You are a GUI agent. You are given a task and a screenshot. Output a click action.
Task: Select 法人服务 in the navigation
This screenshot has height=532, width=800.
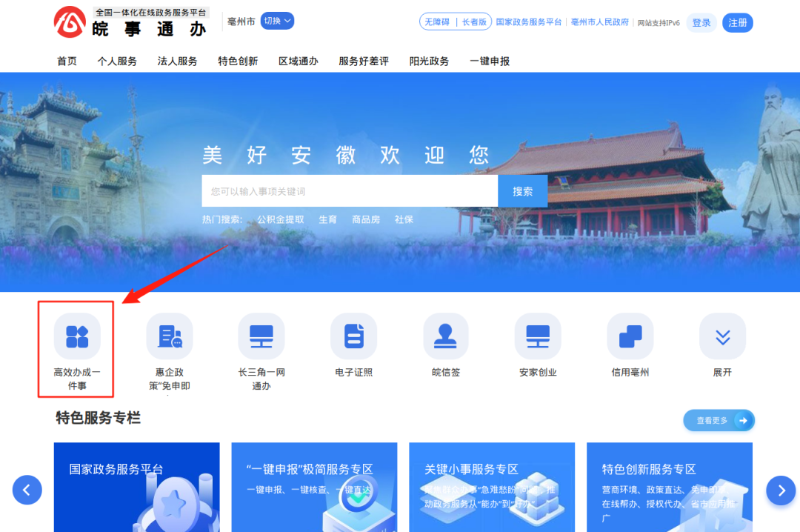tap(176, 61)
